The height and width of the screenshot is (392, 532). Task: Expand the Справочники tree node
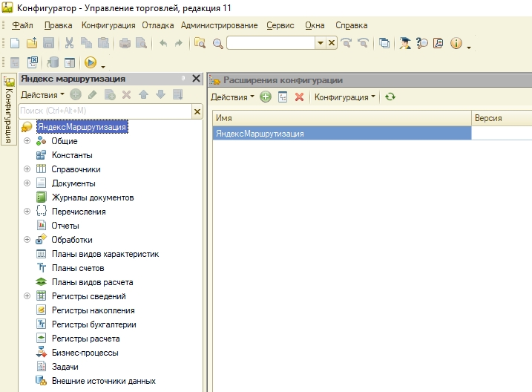(x=27, y=169)
